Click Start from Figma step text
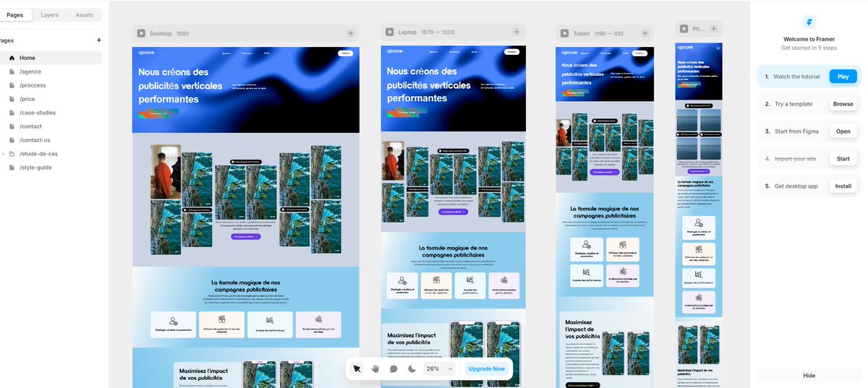The width and height of the screenshot is (868, 388). tap(796, 132)
